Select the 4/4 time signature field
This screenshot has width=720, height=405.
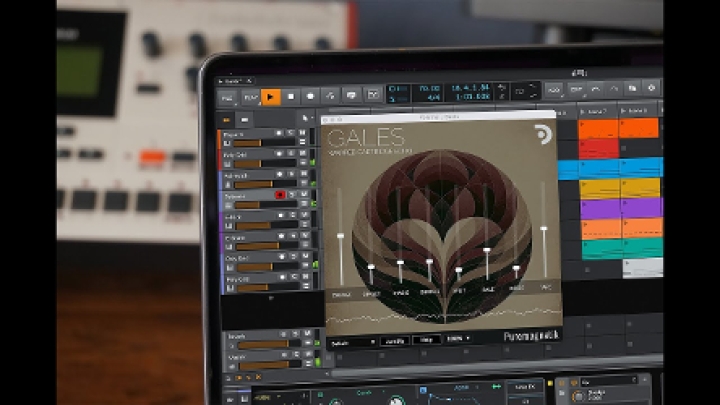coord(434,97)
